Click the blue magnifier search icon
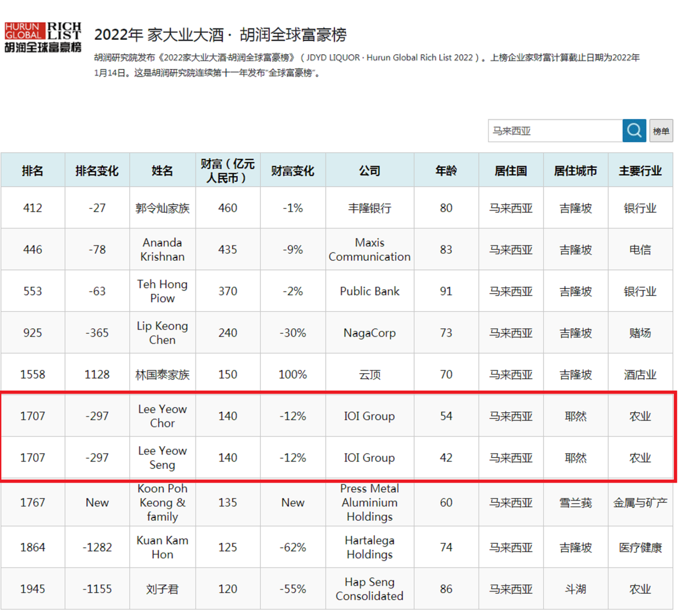Viewport: 679px width, 616px height. point(634,131)
